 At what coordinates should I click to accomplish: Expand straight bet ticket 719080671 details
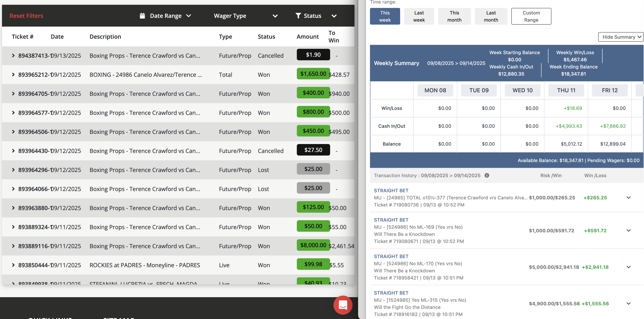coord(628,231)
